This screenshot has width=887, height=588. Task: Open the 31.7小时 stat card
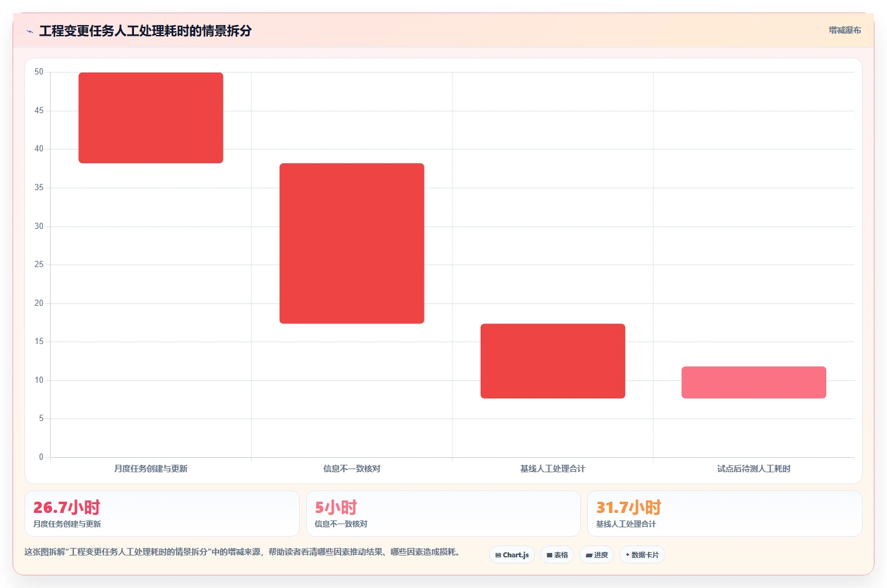coord(725,514)
